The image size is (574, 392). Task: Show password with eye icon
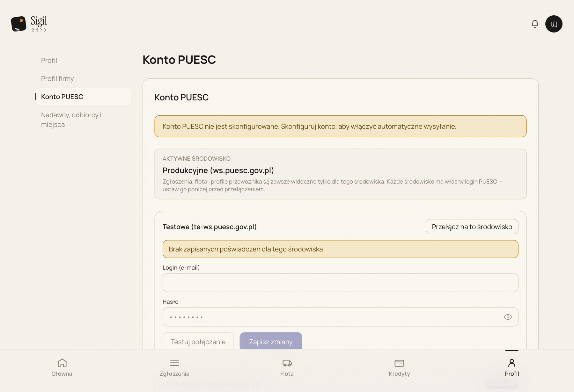click(508, 317)
